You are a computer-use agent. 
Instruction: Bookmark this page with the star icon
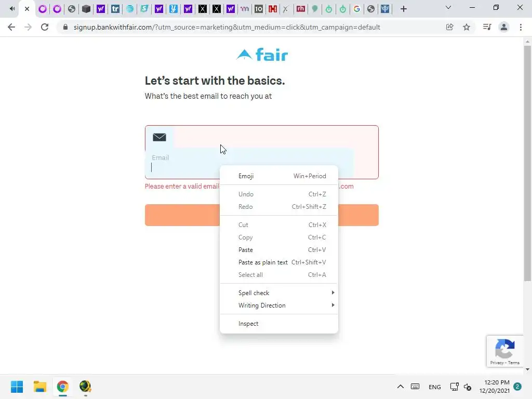[x=467, y=27]
